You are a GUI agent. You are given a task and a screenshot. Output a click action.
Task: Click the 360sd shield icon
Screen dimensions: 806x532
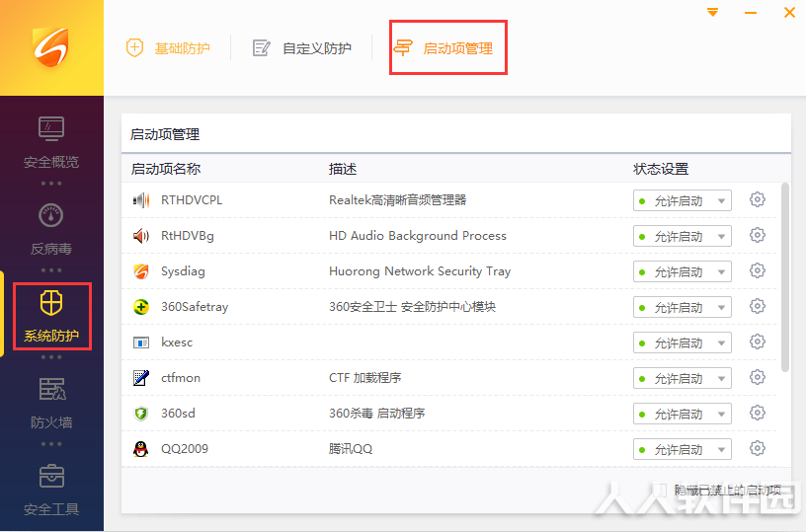click(141, 414)
